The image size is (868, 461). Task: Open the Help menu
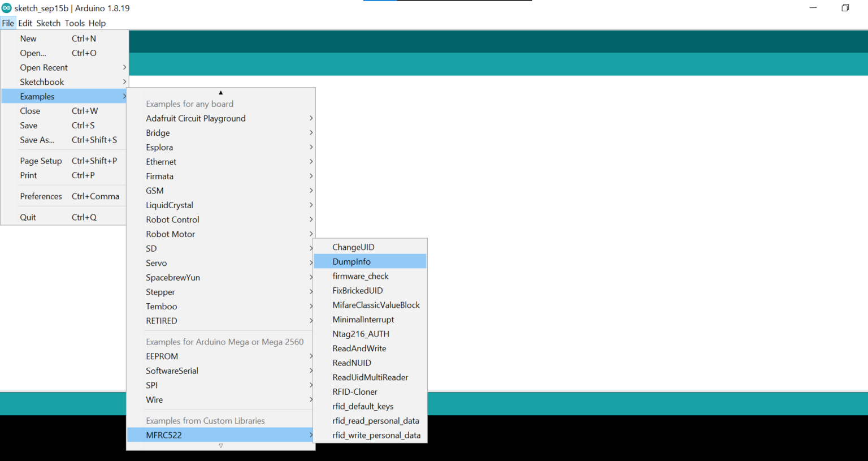click(x=97, y=23)
